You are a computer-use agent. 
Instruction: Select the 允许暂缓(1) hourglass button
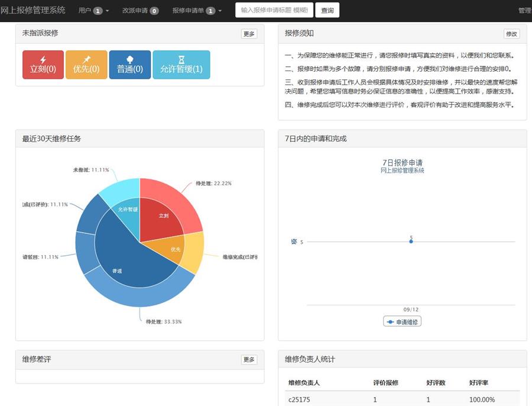coord(181,65)
